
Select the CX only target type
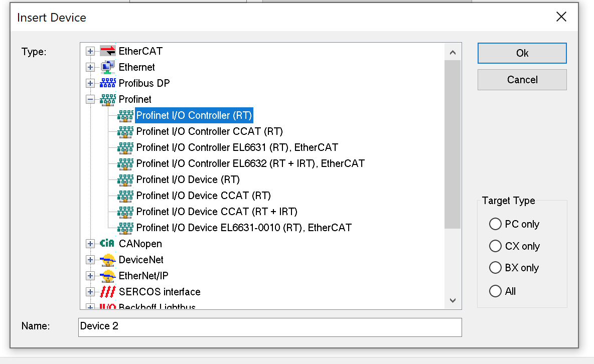[495, 246]
